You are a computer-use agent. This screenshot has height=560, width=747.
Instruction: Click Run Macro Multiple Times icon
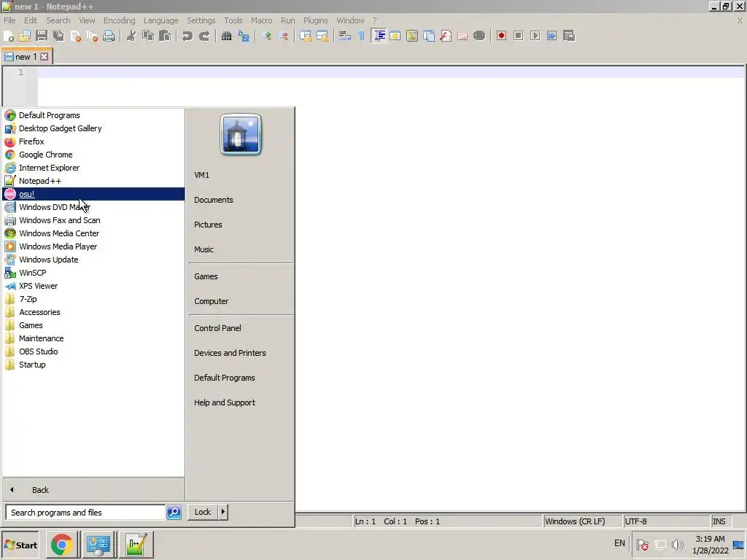(x=551, y=36)
